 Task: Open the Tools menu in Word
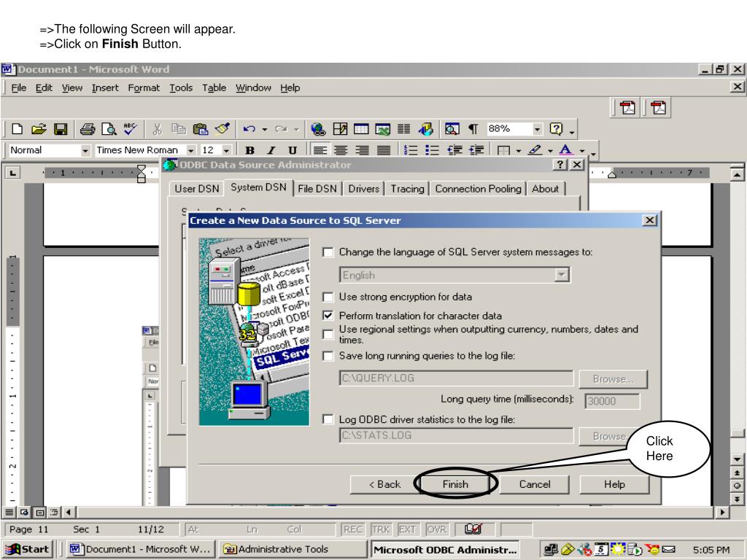[x=181, y=87]
